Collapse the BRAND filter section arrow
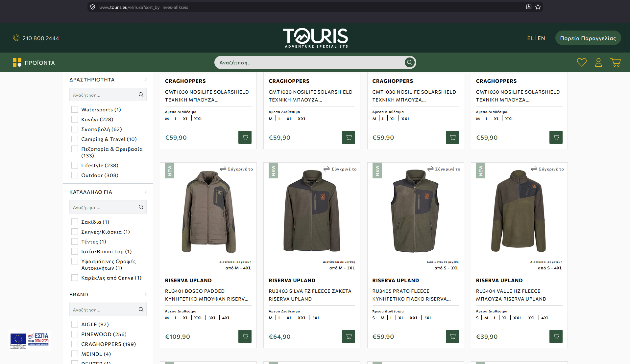The height and width of the screenshot is (364, 630). [x=145, y=294]
